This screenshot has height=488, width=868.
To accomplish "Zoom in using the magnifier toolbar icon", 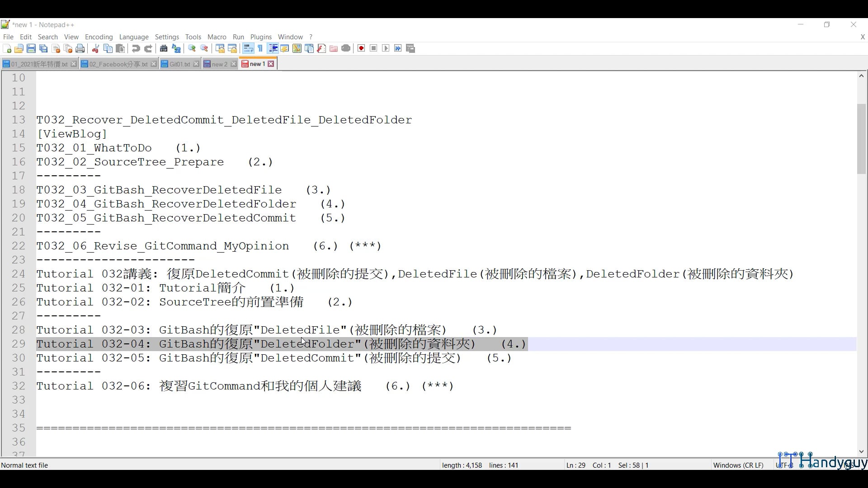I will coord(192,48).
